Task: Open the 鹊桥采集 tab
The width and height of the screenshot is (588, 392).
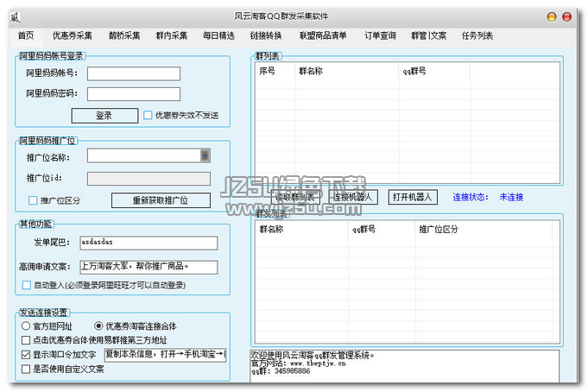Action: coord(124,35)
